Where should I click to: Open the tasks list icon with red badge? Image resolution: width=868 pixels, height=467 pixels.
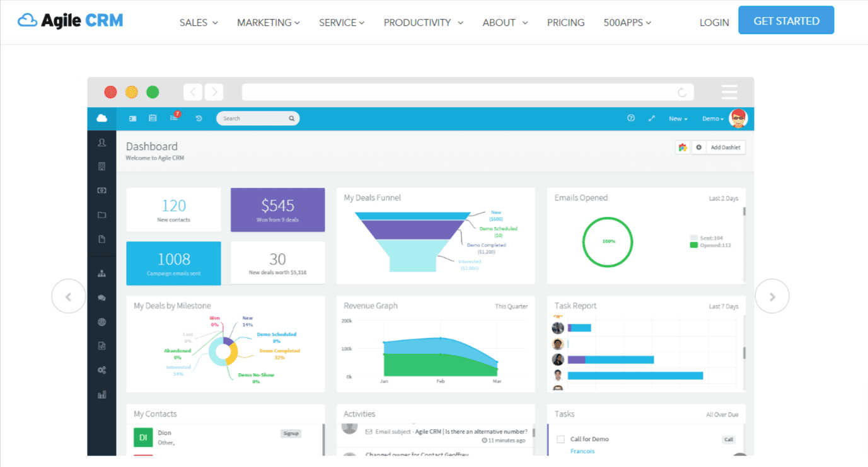click(175, 117)
